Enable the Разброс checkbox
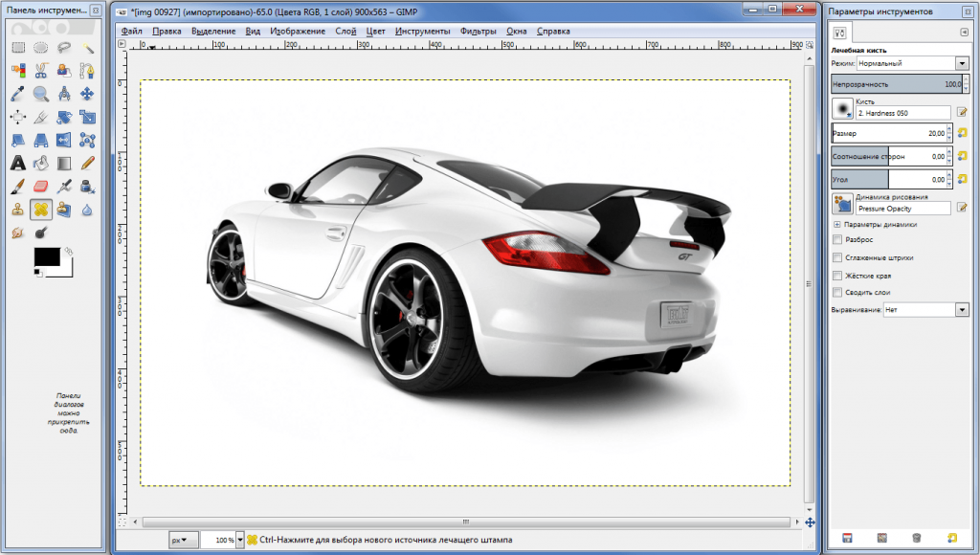980x555 pixels. [x=837, y=240]
